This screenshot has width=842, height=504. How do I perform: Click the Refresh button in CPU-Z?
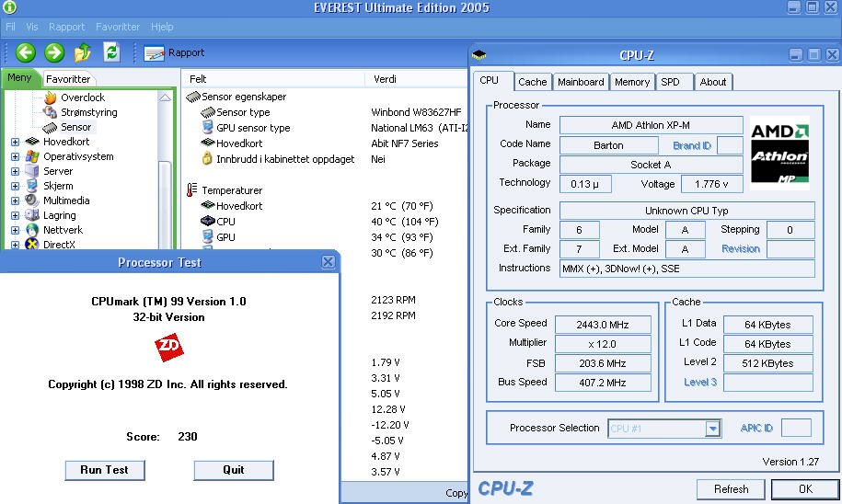(x=731, y=489)
